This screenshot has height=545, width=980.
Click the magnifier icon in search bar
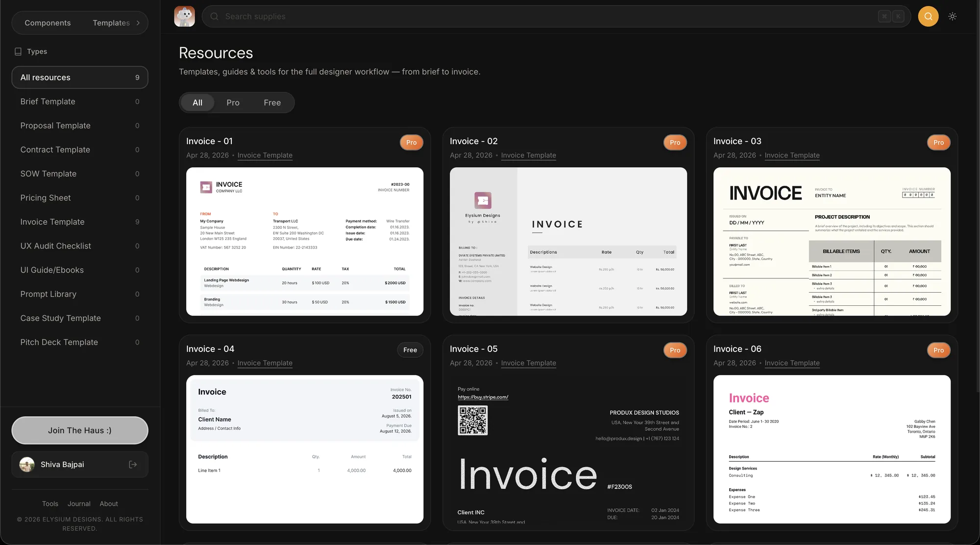point(214,16)
